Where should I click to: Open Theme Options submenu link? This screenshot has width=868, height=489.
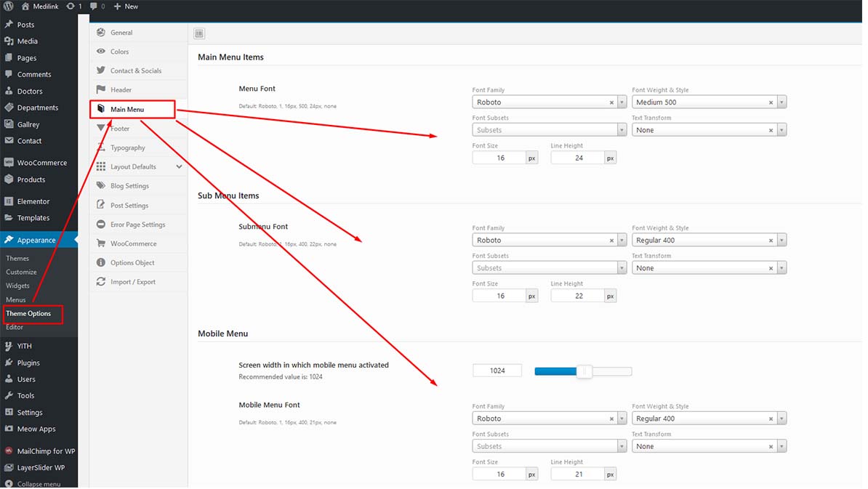pyautogui.click(x=28, y=314)
